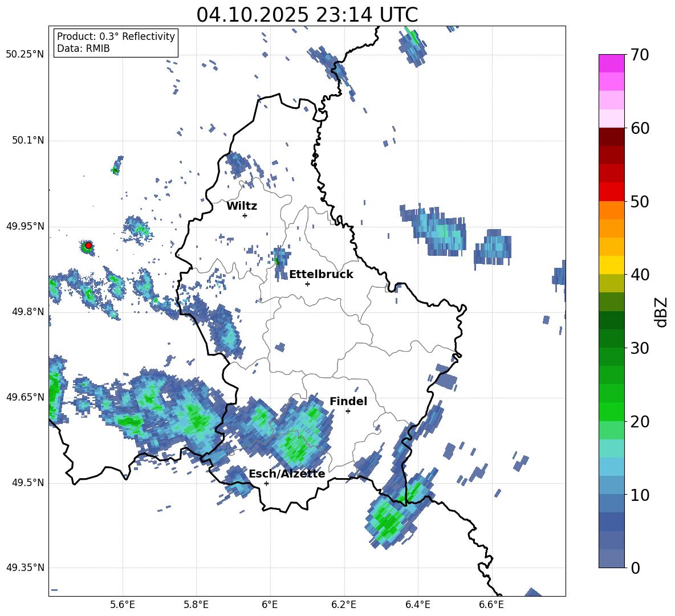Viewport: 675px width, 616px height.
Task: Click the 6°E longitude label
Action: [x=270, y=605]
